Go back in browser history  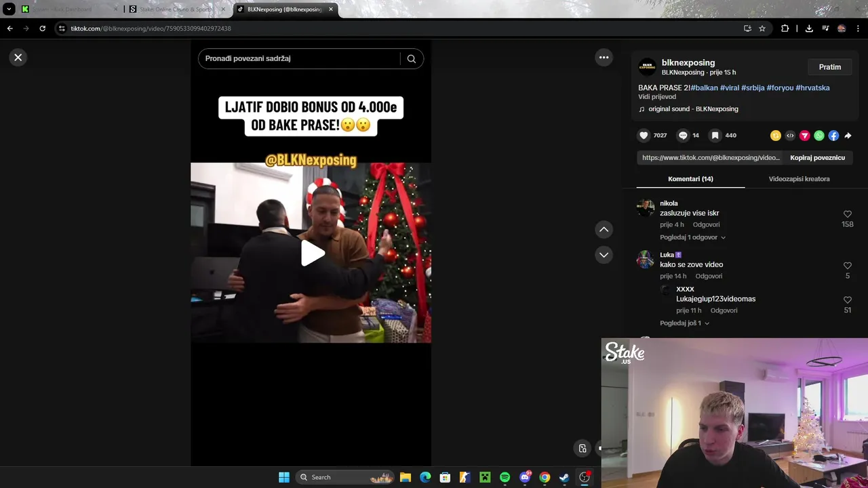point(9,28)
